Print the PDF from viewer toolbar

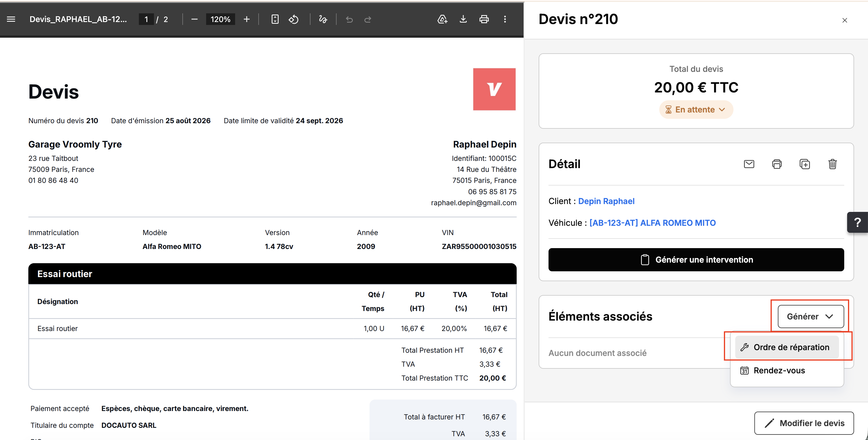[484, 19]
